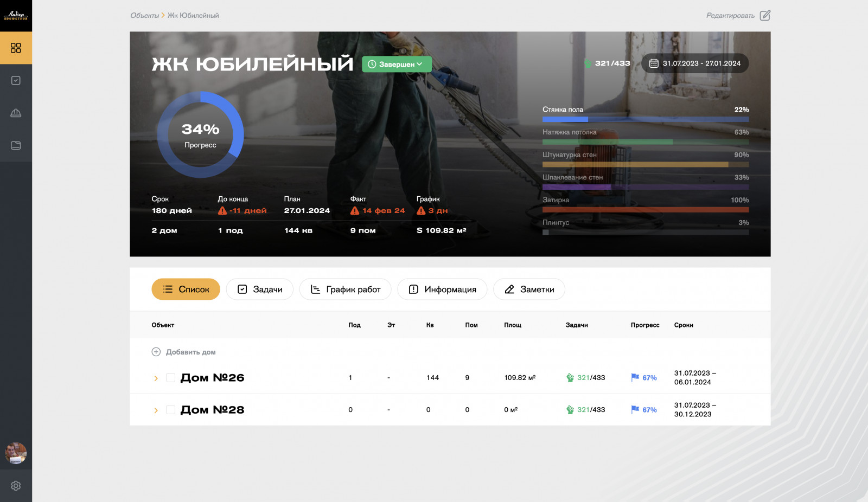The image size is (868, 502).
Task: Go to Объекты breadcrumb link
Action: (x=144, y=15)
